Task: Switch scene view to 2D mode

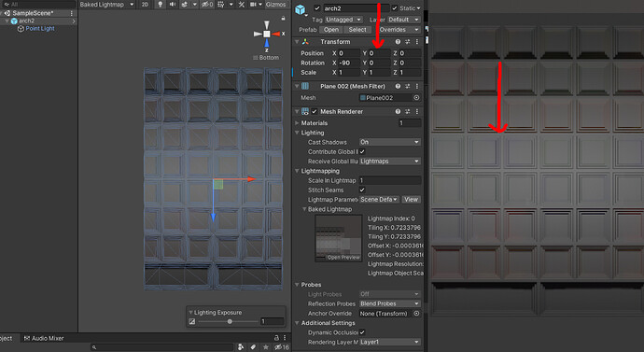Action: click(145, 5)
